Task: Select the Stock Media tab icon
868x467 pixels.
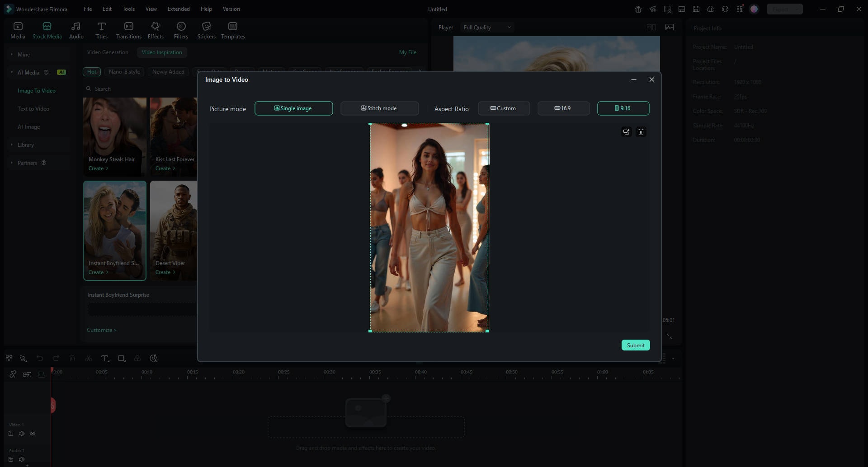Action: tap(47, 26)
